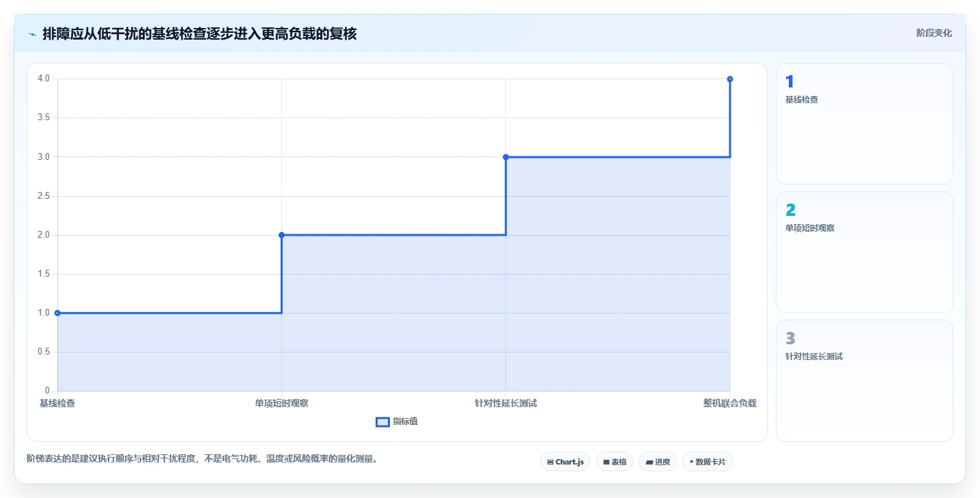980x498 pixels.
Task: Toggle the 指标值 legend item
Action: tap(397, 421)
